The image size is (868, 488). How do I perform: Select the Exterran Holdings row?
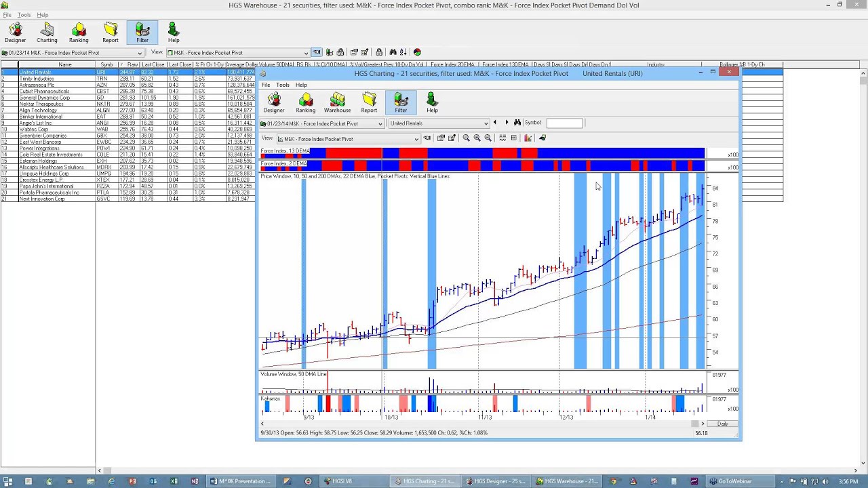[x=127, y=161]
